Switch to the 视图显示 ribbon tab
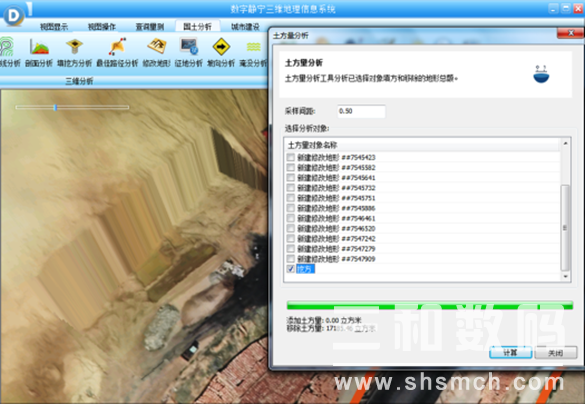 click(x=54, y=26)
